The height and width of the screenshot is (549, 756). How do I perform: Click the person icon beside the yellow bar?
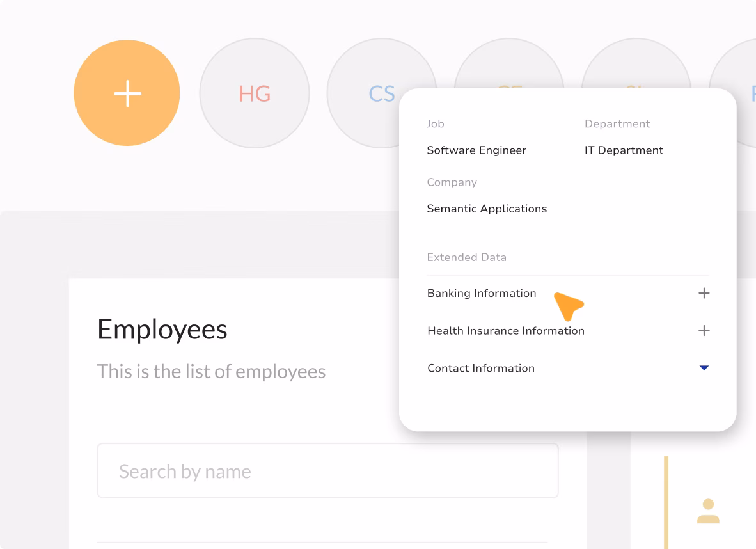click(708, 511)
